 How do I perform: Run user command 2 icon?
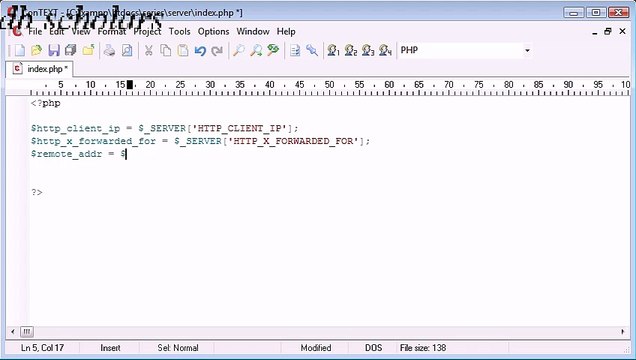[350, 50]
